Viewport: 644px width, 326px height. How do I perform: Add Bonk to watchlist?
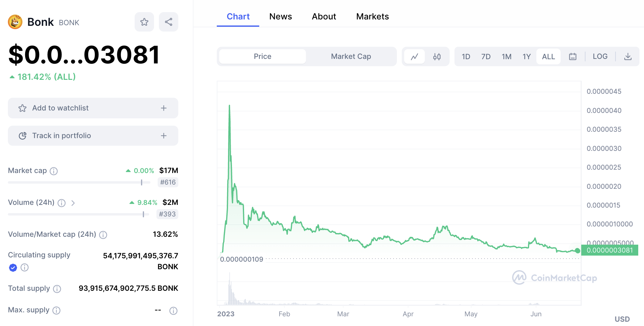pos(93,108)
